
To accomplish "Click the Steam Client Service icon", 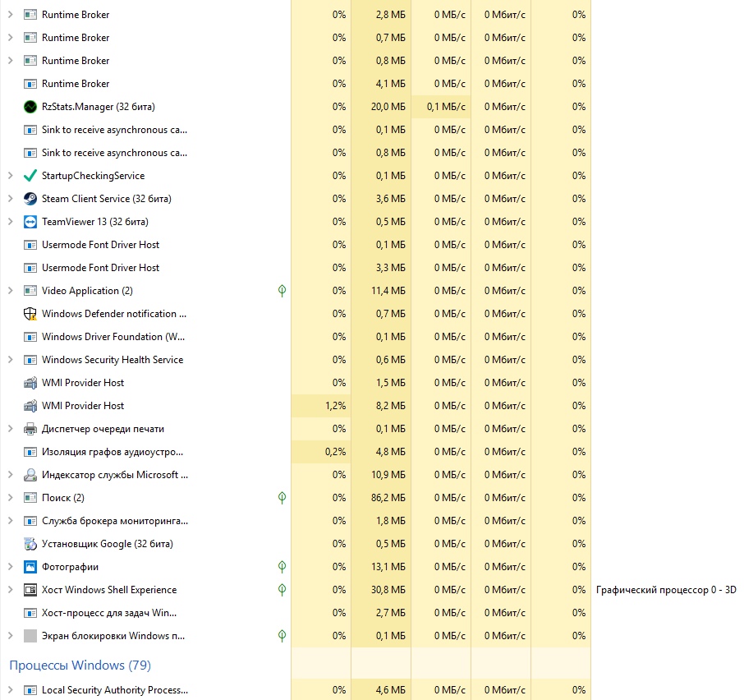I will tap(30, 199).
